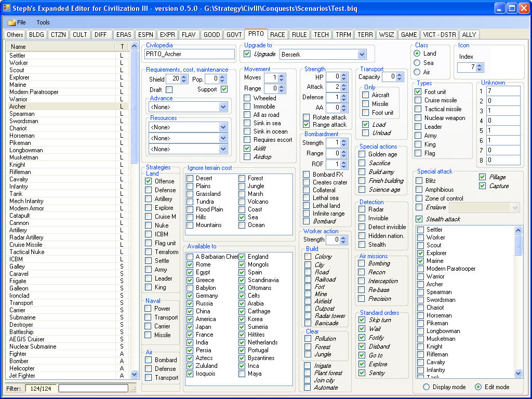The height and width of the screenshot is (399, 532).
Task: Enable the Draft checkbox
Action: [x=169, y=89]
